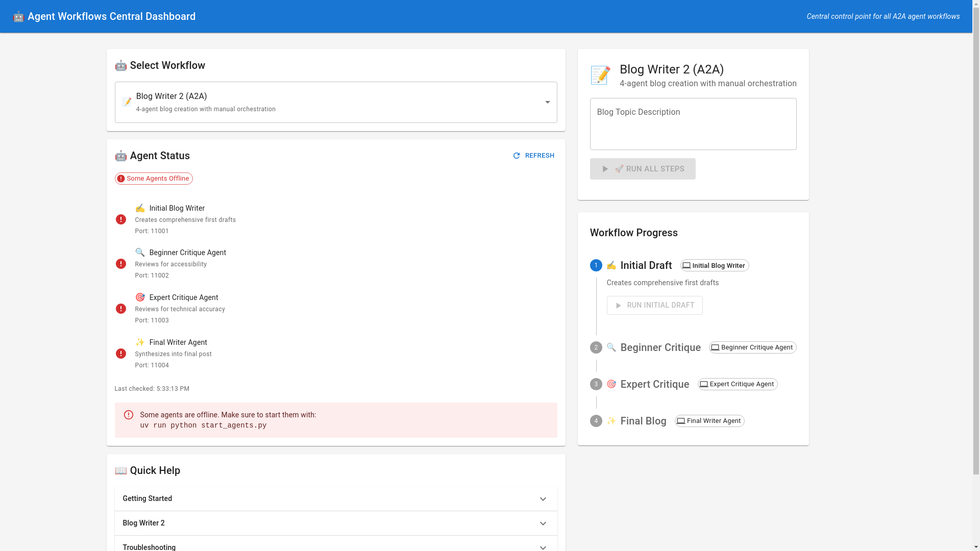Click the uv run python start_agents.py command
The image size is (980, 551).
pos(203,425)
